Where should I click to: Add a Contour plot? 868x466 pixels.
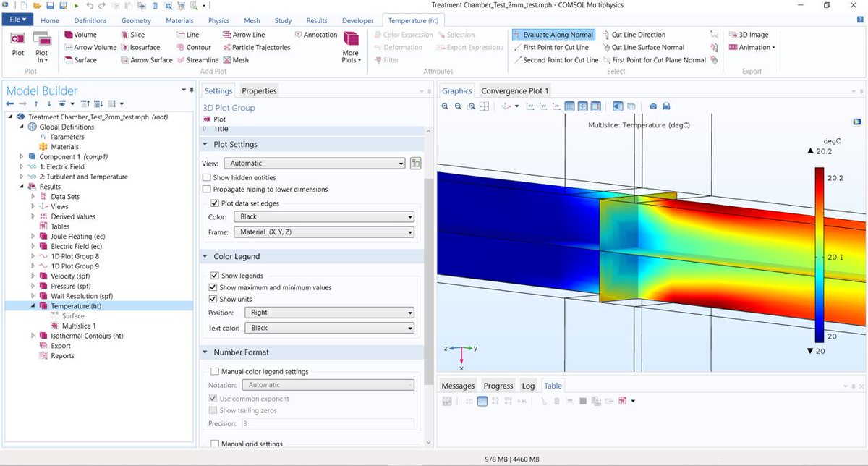tap(193, 47)
